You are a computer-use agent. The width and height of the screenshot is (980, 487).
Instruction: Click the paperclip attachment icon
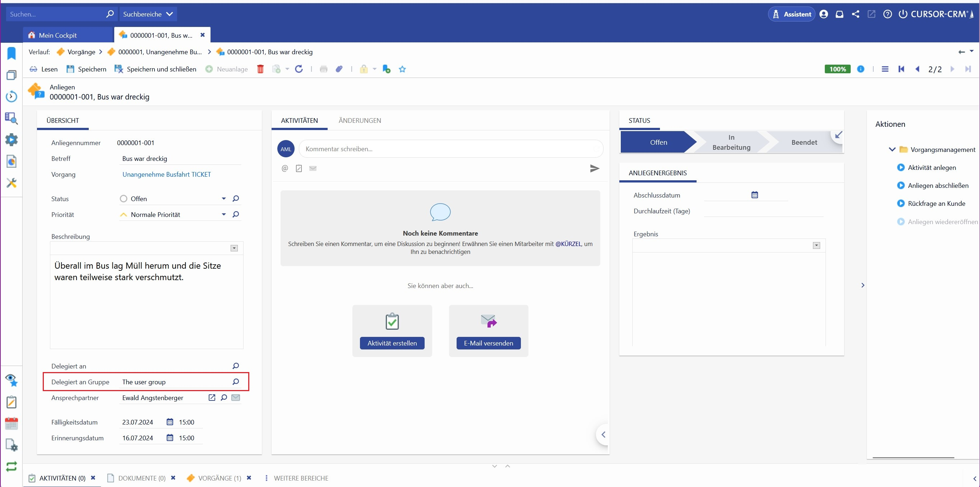pyautogui.click(x=339, y=69)
